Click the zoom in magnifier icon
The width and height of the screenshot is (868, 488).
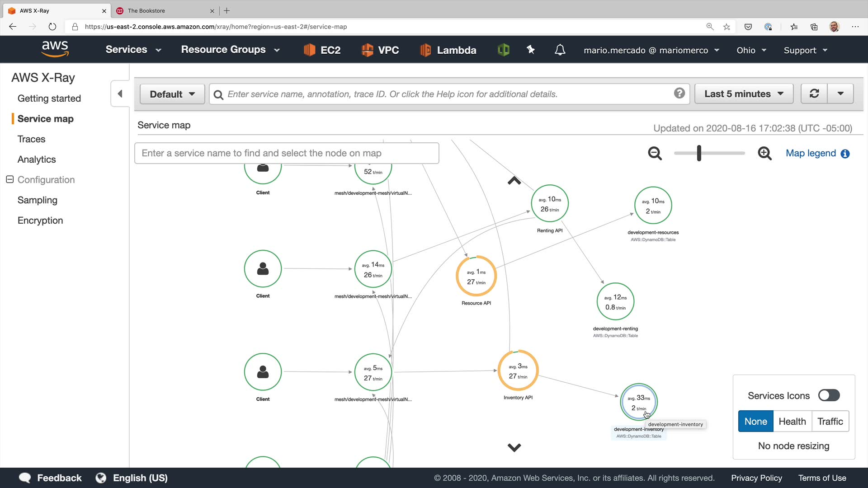(764, 154)
